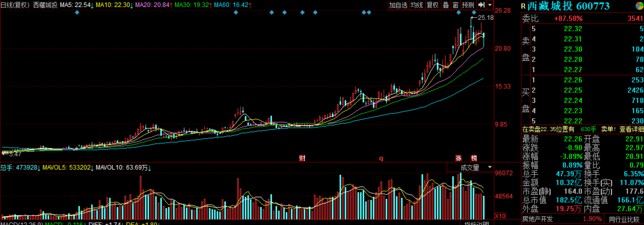Click the first diamond info marker on the chart
Image resolution: width=644 pixels, height=225 pixels.
77,13
